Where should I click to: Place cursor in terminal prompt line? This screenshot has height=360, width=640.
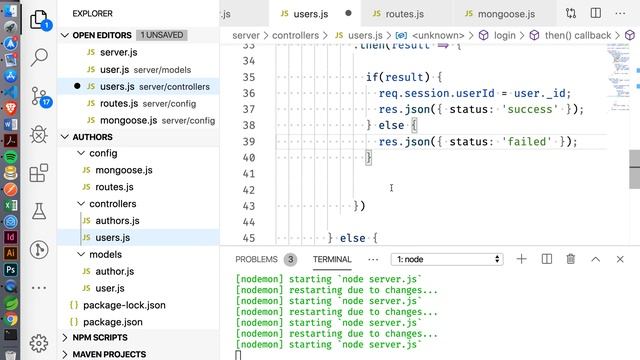tap(238, 356)
